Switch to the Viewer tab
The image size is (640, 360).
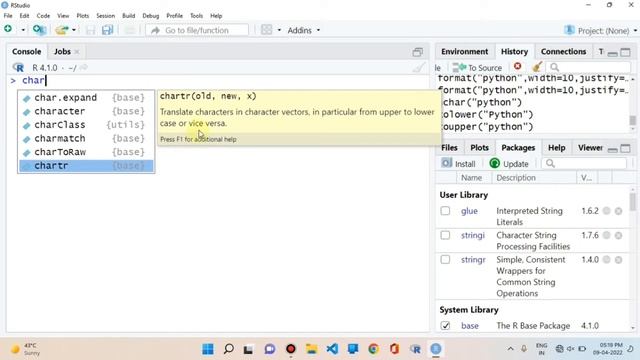pos(590,148)
